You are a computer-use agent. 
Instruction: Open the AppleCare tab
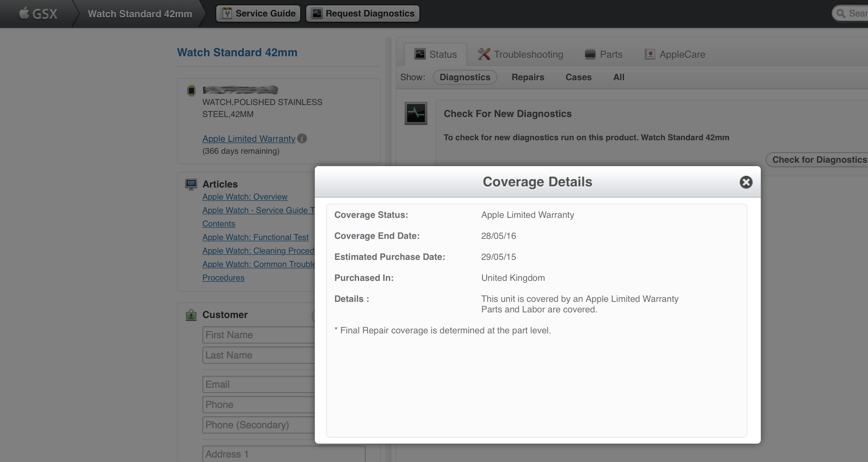click(x=675, y=54)
